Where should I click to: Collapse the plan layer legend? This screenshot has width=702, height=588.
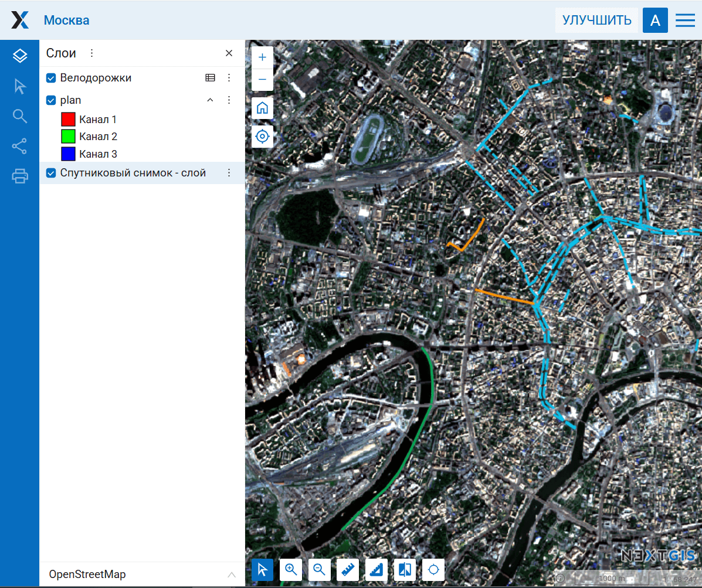pos(210,100)
